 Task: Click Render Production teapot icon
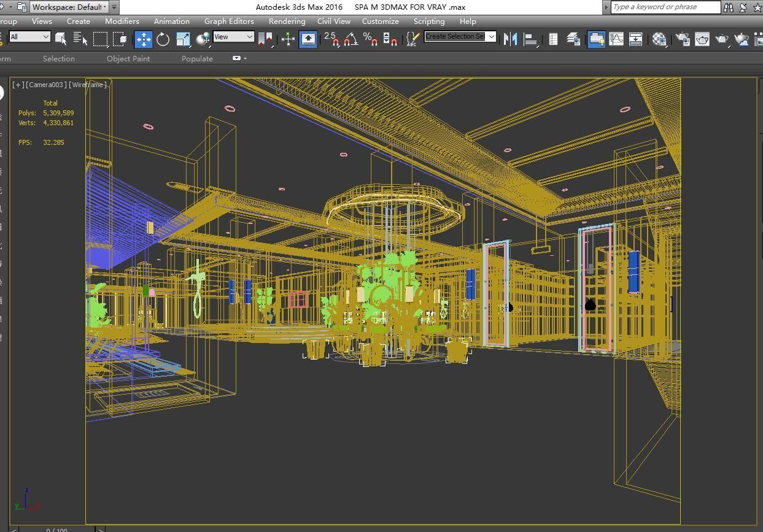[722, 39]
